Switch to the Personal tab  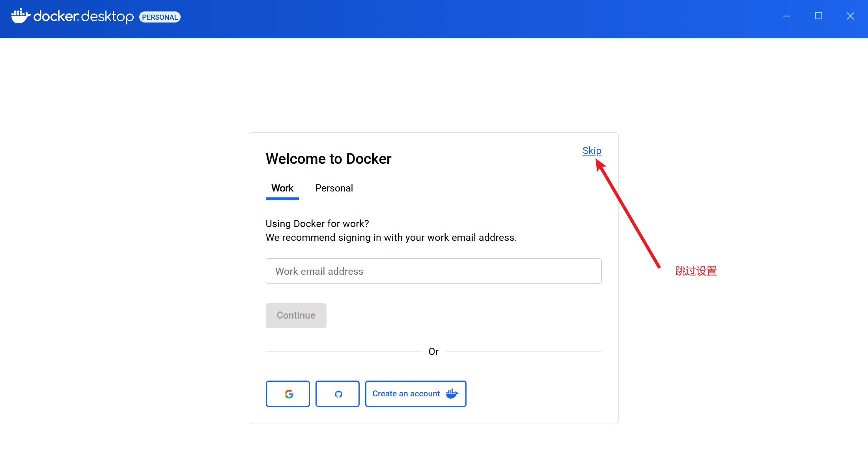334,188
